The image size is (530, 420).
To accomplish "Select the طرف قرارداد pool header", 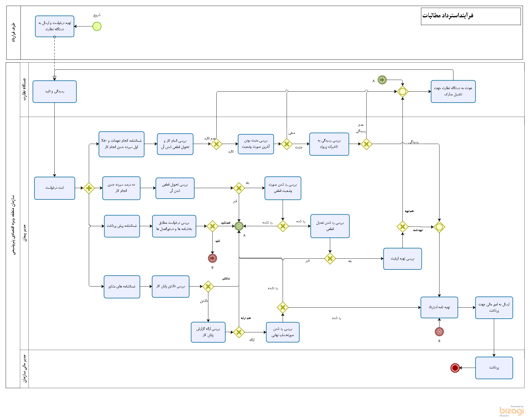I will click(x=13, y=33).
